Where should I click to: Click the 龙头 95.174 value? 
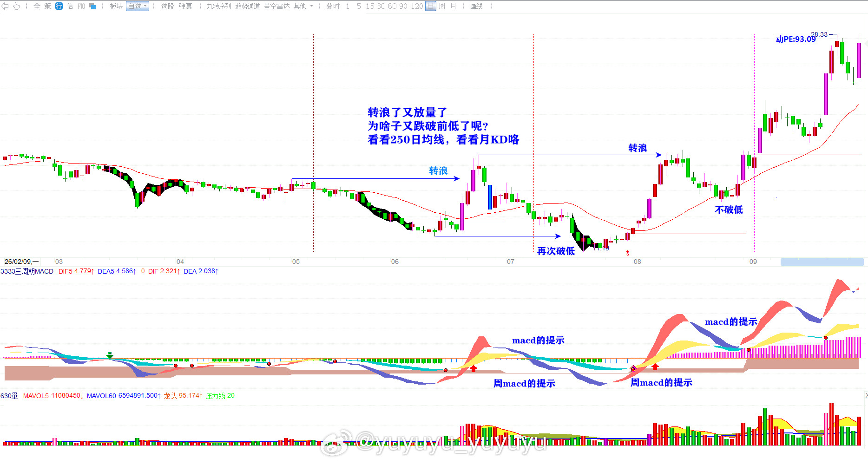[x=183, y=396]
